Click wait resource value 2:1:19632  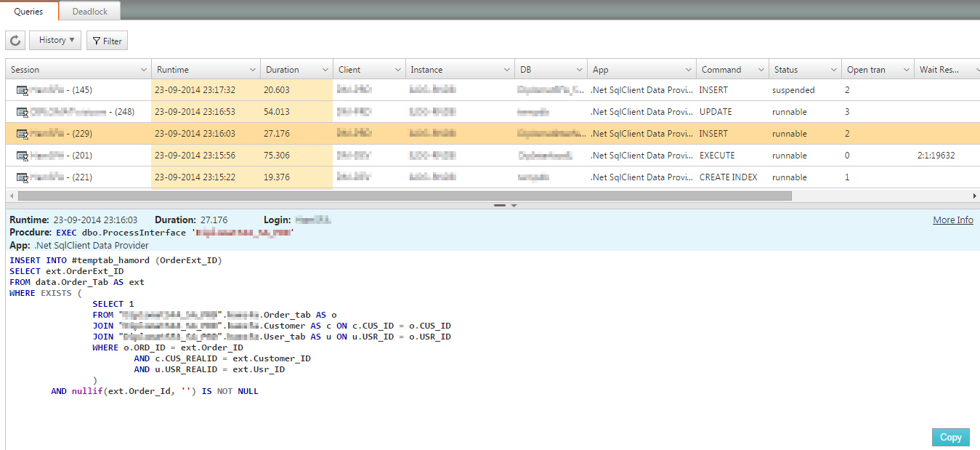[x=936, y=156]
